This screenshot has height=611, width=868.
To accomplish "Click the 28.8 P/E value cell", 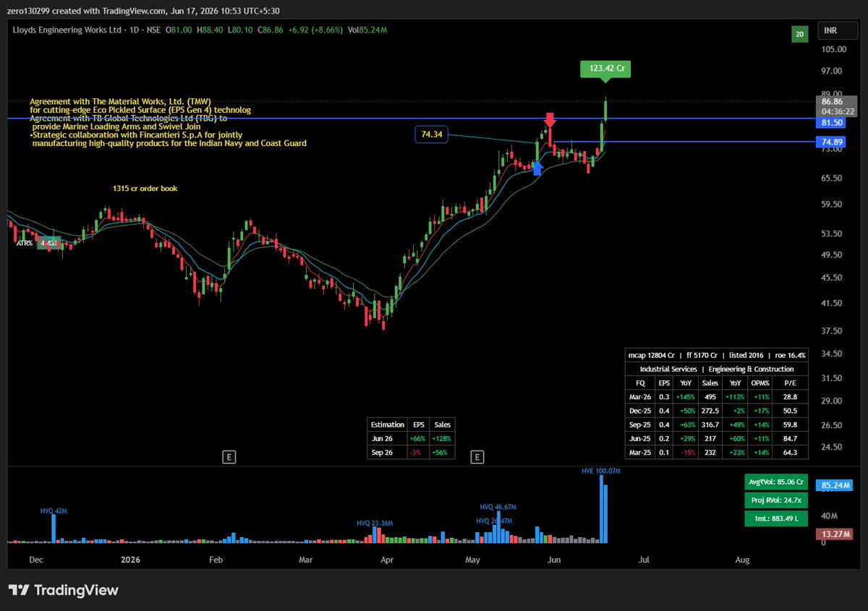I will point(790,397).
